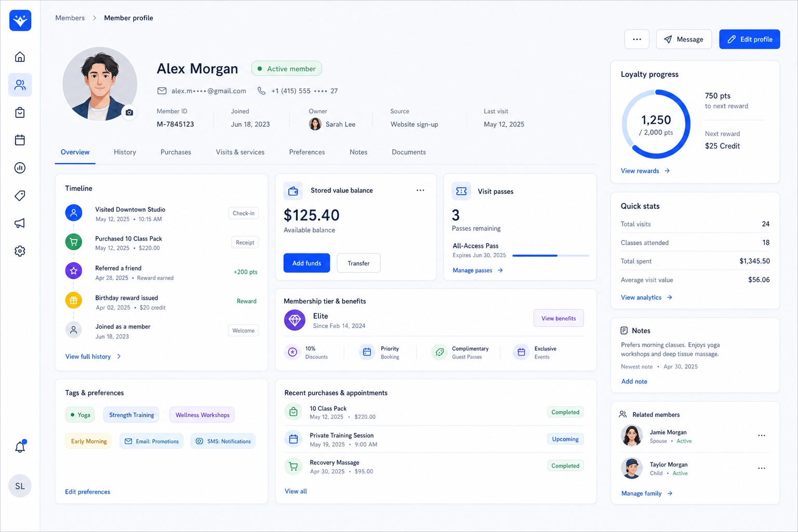Click the breadcrumb chevron after Members
The image size is (798, 532).
(95, 18)
